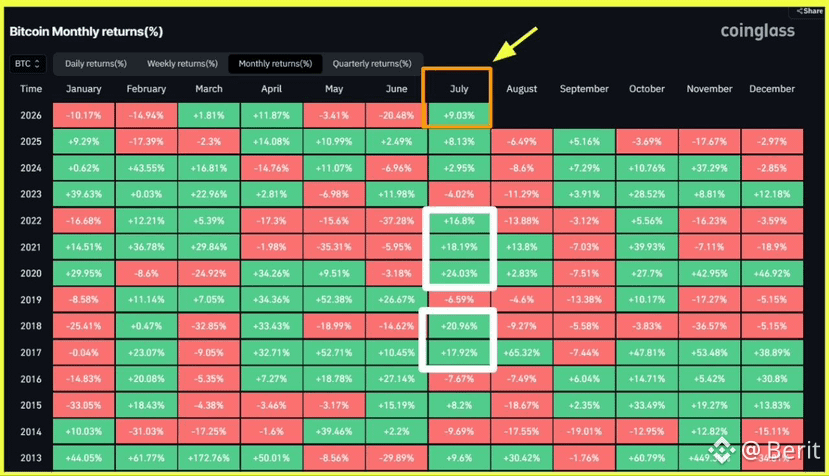Click the August column header
This screenshot has width=829, height=476.
(x=521, y=89)
